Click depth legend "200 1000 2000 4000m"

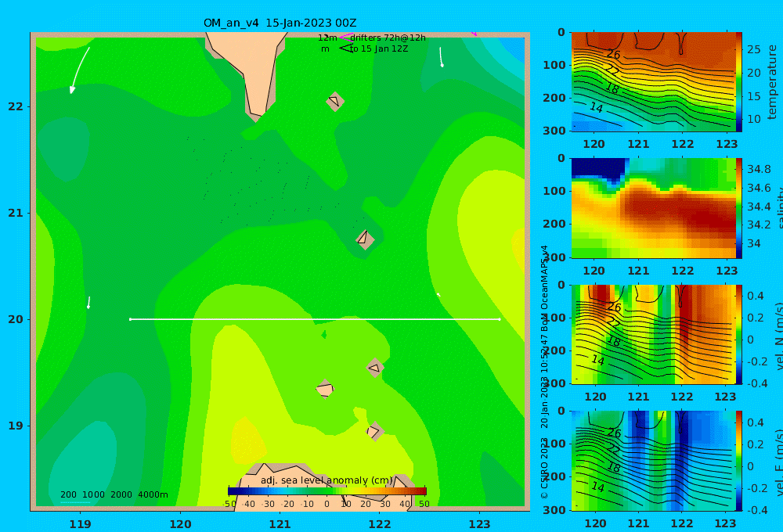114,494
